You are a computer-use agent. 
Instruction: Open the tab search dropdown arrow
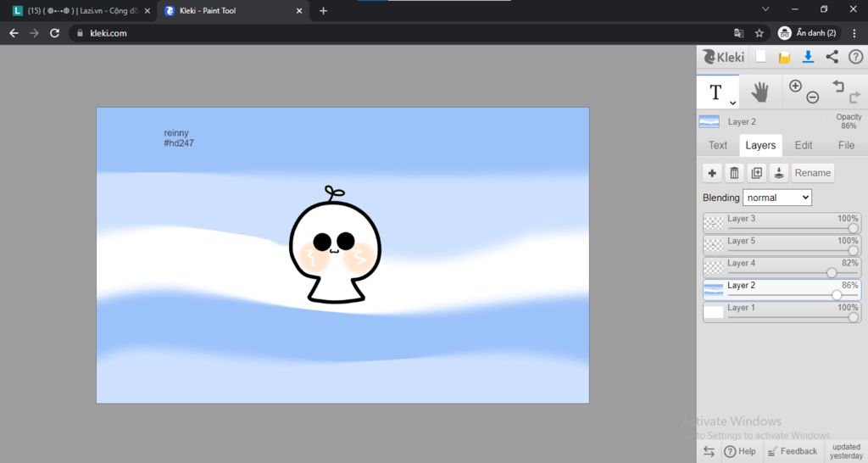765,8
